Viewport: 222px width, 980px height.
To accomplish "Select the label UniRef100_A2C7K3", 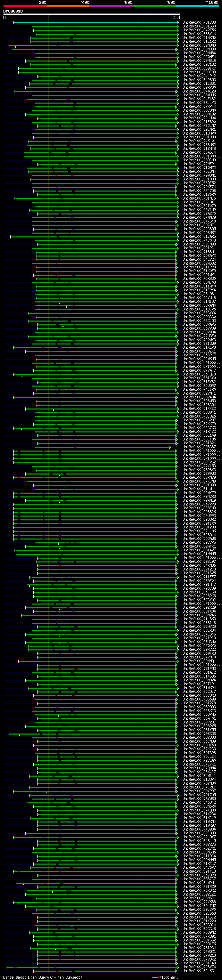I will click(199, 428).
